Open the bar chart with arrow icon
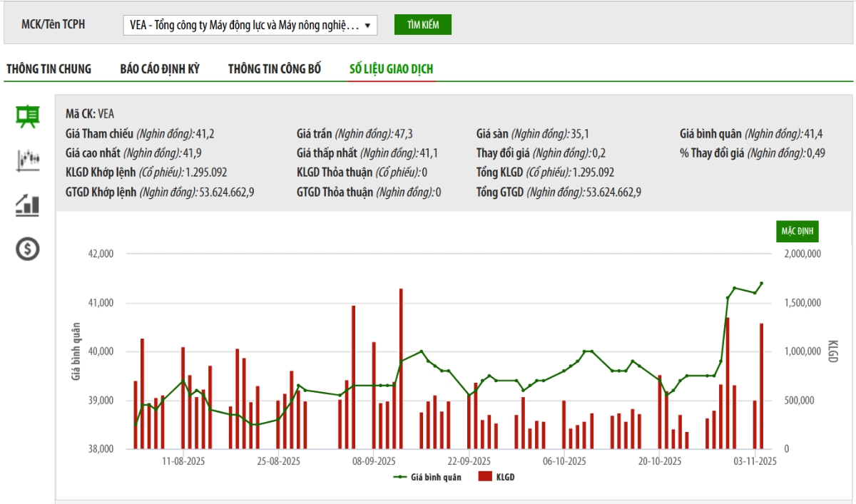This screenshot has width=856, height=504. point(28,205)
